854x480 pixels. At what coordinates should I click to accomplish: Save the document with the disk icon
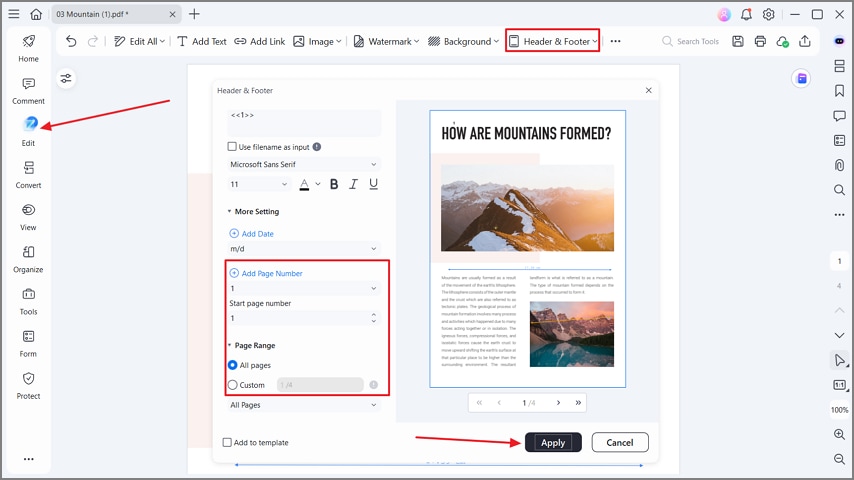point(738,41)
